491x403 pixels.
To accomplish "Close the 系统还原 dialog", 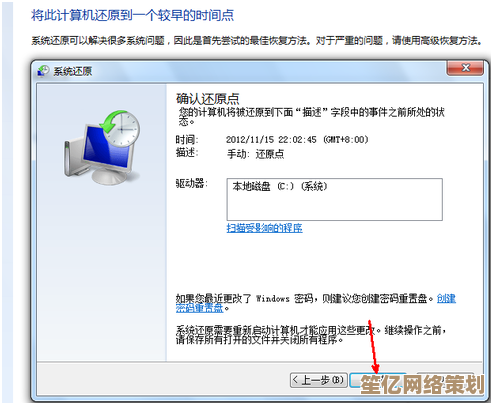I will click(465, 68).
